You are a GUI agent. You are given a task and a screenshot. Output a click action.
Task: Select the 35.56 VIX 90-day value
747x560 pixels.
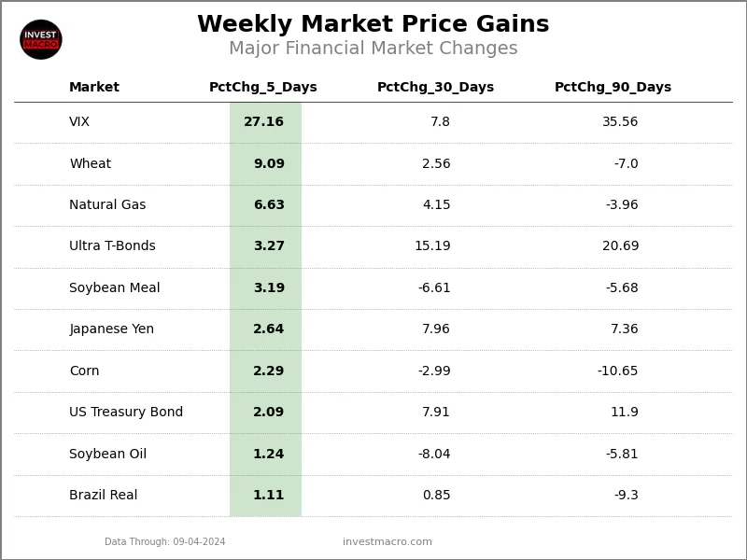(620, 122)
